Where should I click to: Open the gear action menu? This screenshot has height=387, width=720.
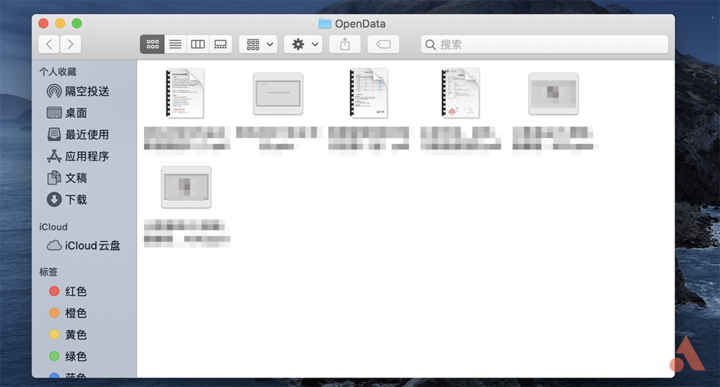pyautogui.click(x=303, y=45)
